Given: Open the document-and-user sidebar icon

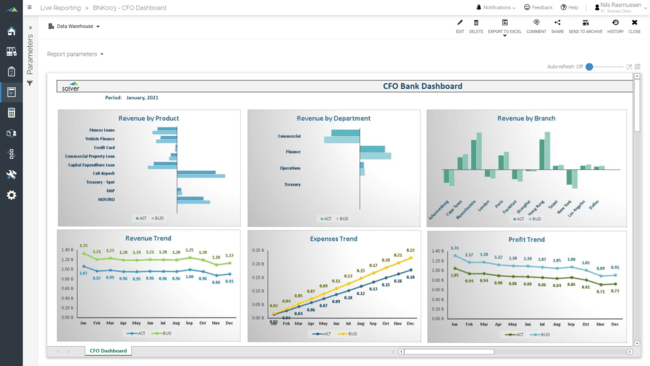Looking at the screenshot, I should (x=11, y=133).
